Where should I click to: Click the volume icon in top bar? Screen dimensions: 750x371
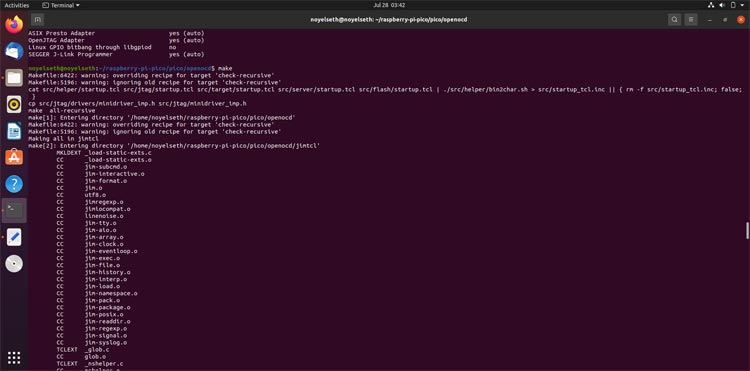tap(722, 5)
